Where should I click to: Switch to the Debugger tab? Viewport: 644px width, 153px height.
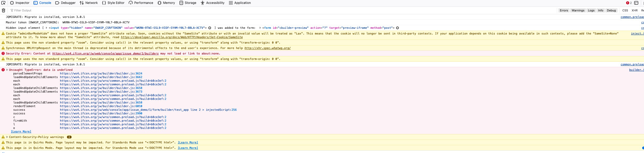pyautogui.click(x=65, y=3)
